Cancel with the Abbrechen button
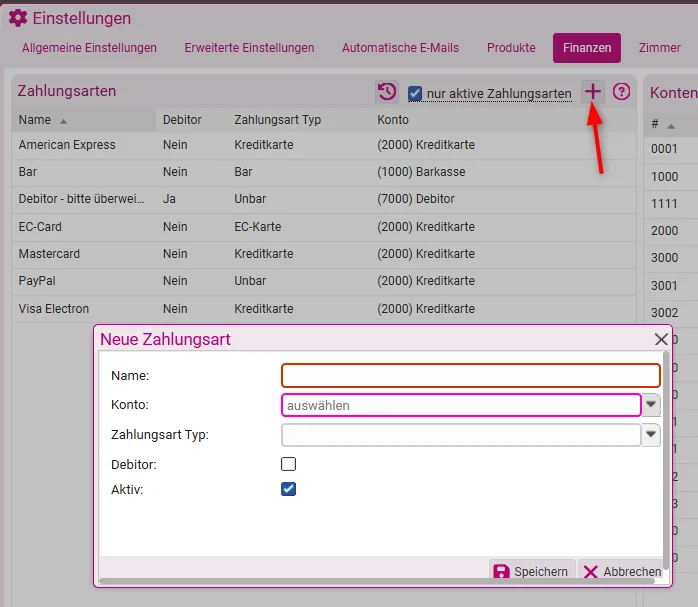Image resolution: width=698 pixels, height=607 pixels. pos(622,571)
